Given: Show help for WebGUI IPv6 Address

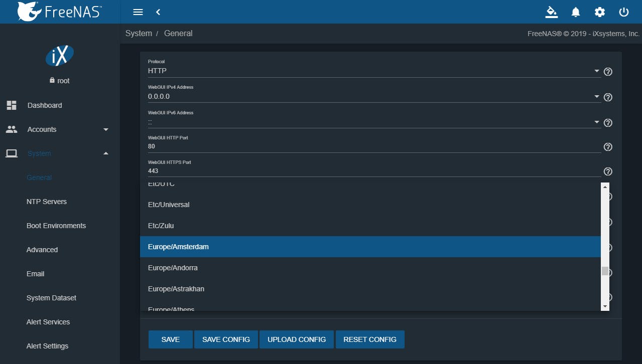Looking at the screenshot, I should point(608,123).
